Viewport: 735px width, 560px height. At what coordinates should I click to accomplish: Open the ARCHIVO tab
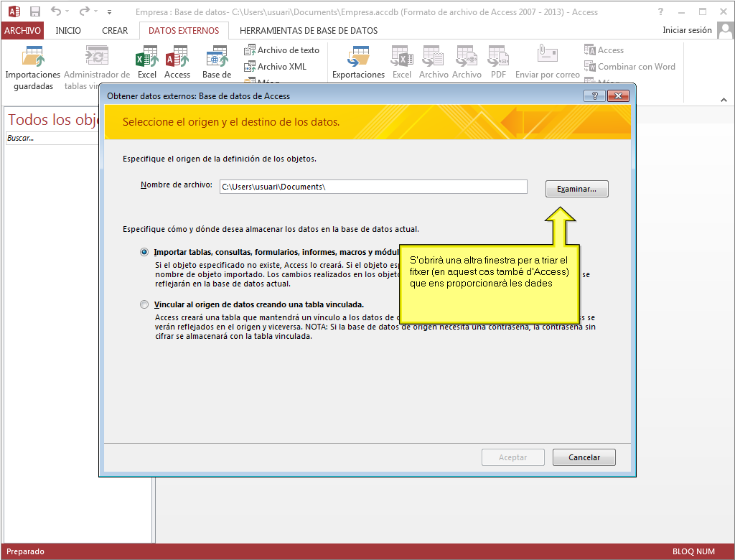[22, 30]
